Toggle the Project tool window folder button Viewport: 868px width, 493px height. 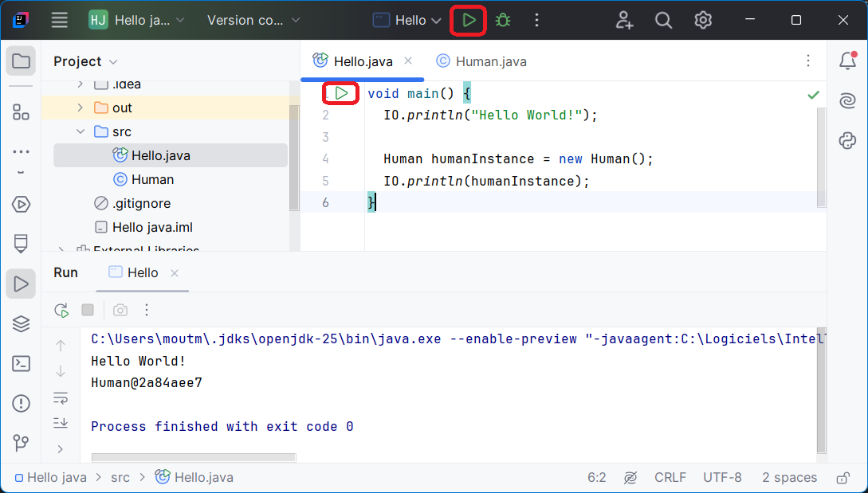[x=21, y=61]
